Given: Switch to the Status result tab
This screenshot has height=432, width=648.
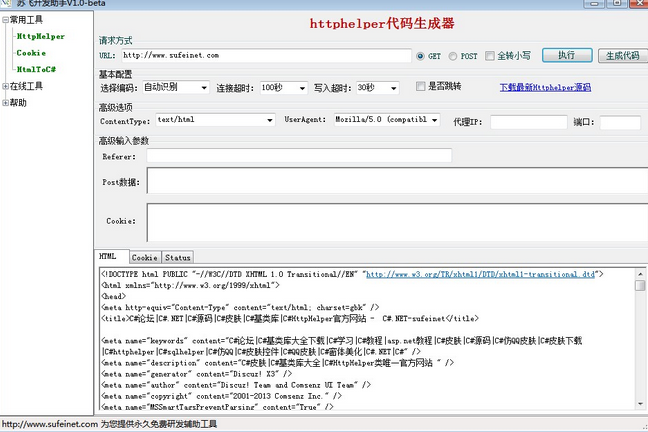Looking at the screenshot, I should click(178, 258).
